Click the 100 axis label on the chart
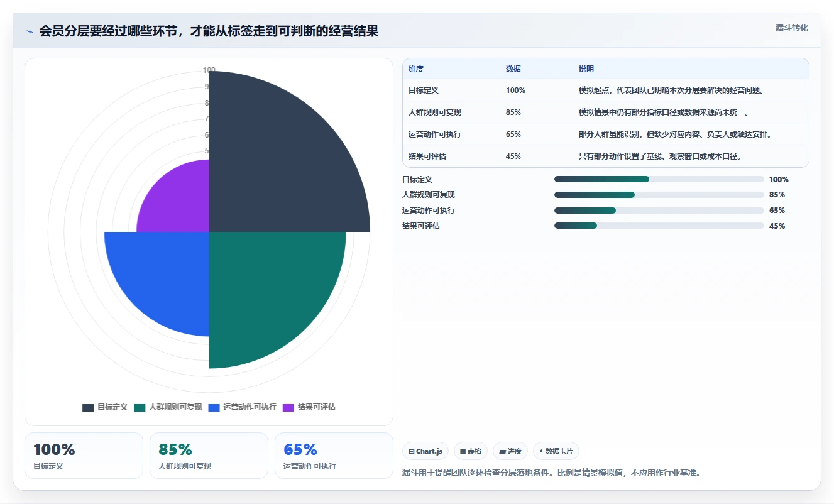Image resolution: width=834 pixels, height=504 pixels. [209, 70]
